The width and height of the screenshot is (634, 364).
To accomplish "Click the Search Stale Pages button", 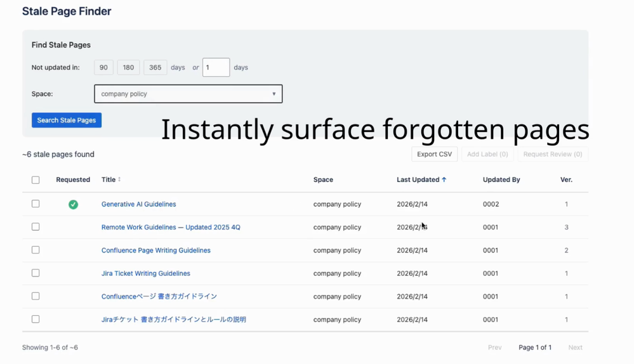I will point(67,120).
